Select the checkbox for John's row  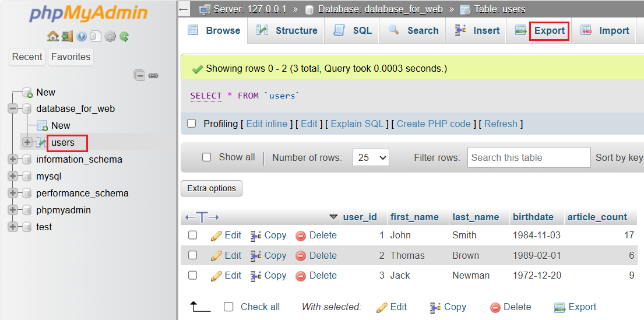tap(193, 235)
